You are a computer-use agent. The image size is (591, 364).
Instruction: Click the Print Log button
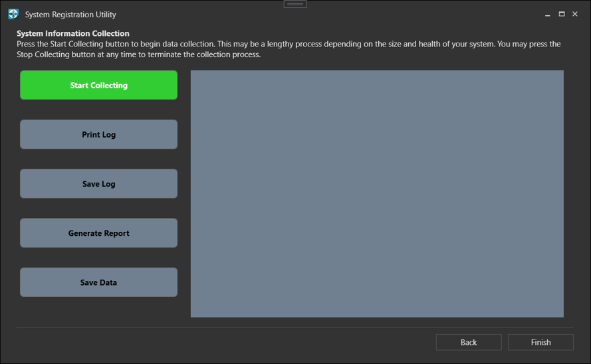tap(98, 135)
